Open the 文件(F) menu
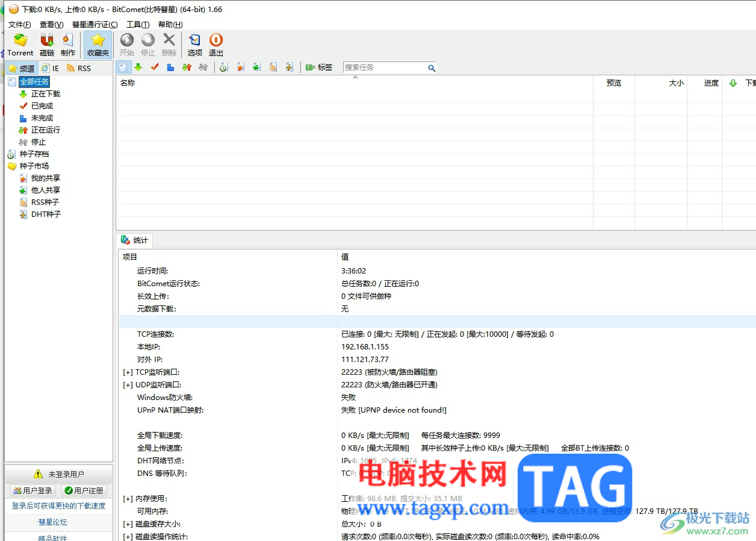 click(x=20, y=25)
